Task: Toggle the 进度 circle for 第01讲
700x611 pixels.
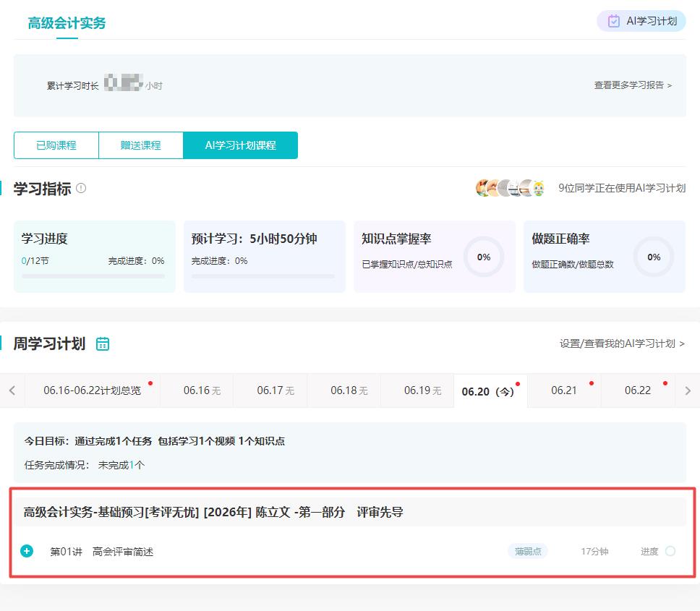Action: pos(670,551)
